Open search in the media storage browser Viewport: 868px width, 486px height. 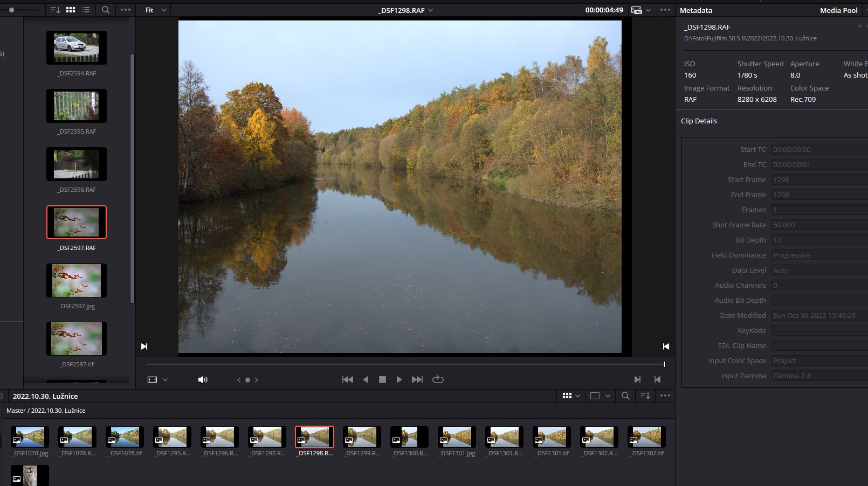tap(106, 10)
